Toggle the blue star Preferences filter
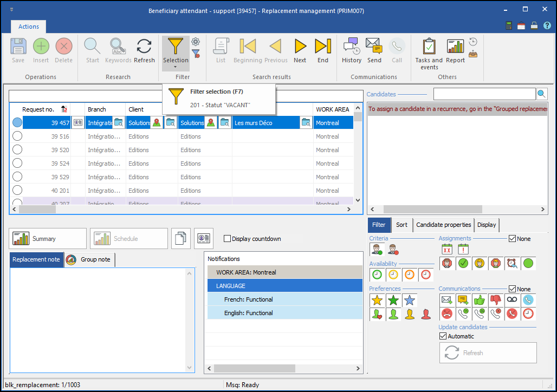 pos(410,300)
